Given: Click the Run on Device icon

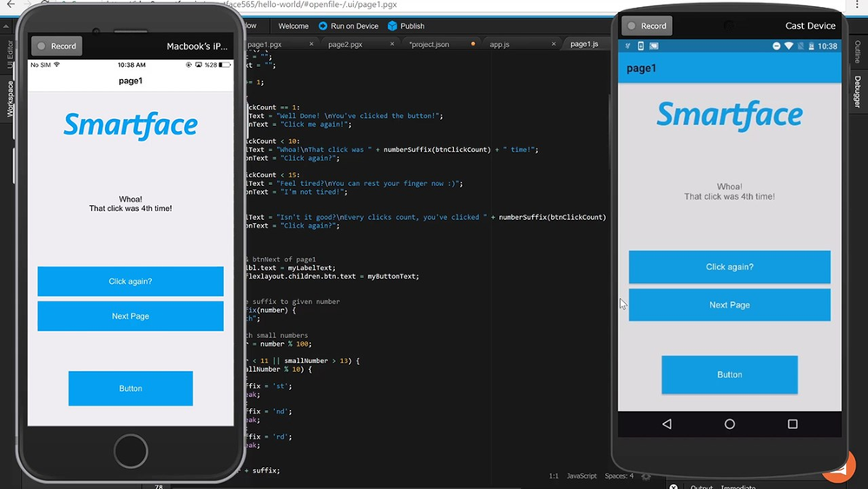Looking at the screenshot, I should (323, 26).
